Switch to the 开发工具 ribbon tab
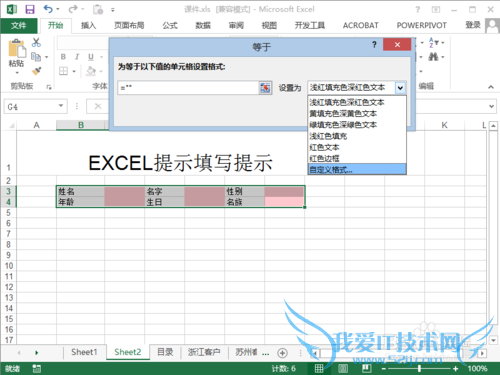 [310, 26]
